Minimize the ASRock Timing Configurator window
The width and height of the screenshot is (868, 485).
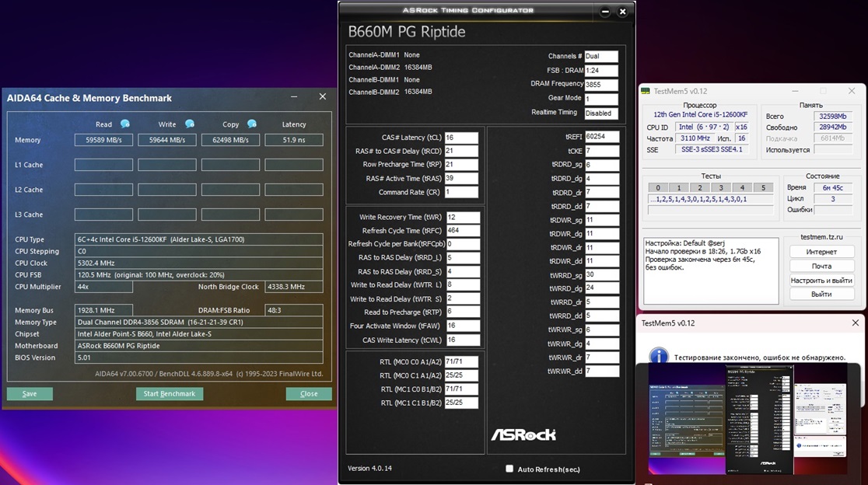(x=606, y=12)
